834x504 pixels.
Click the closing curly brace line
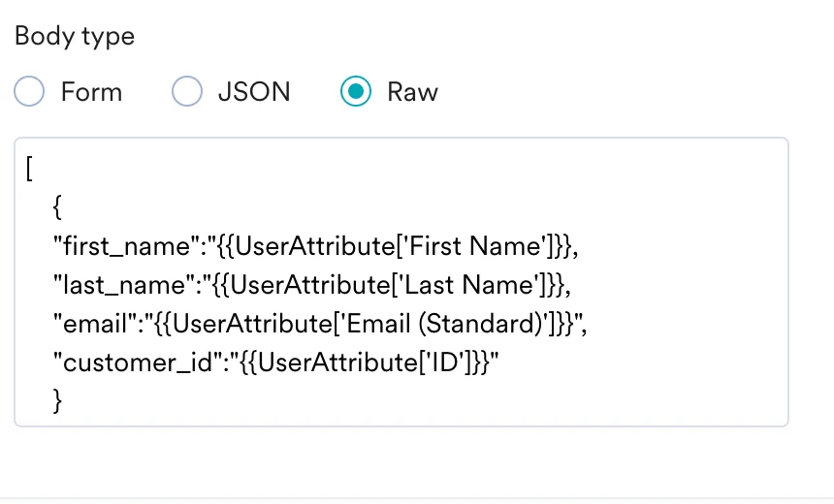57,401
